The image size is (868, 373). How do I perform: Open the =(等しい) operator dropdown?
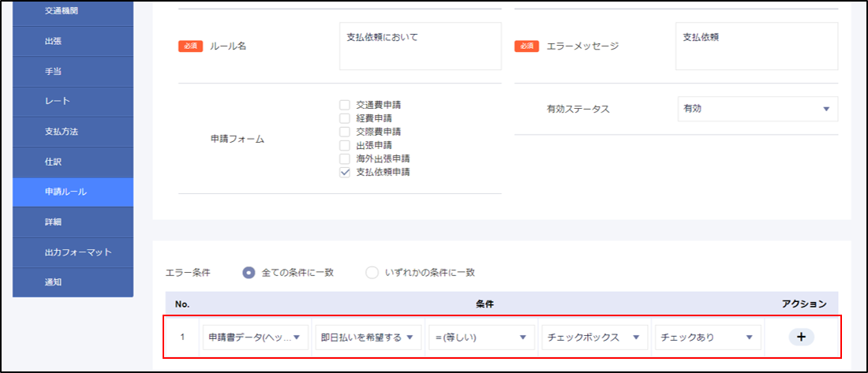coord(480,338)
